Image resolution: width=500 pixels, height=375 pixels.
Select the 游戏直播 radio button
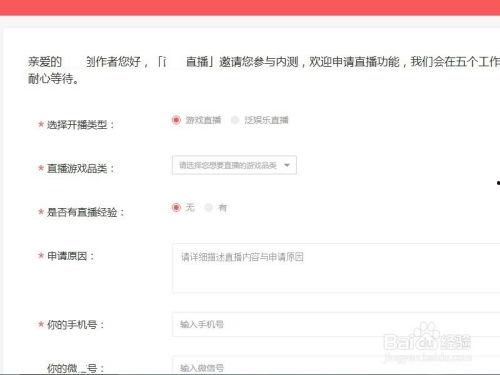[x=176, y=120]
